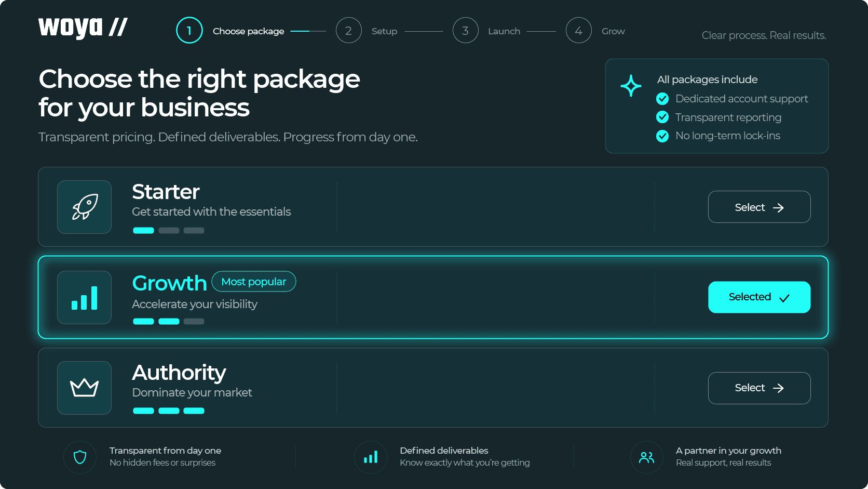Click the Know exactly what you're getting text
The height and width of the screenshot is (489, 868).
[x=465, y=462]
